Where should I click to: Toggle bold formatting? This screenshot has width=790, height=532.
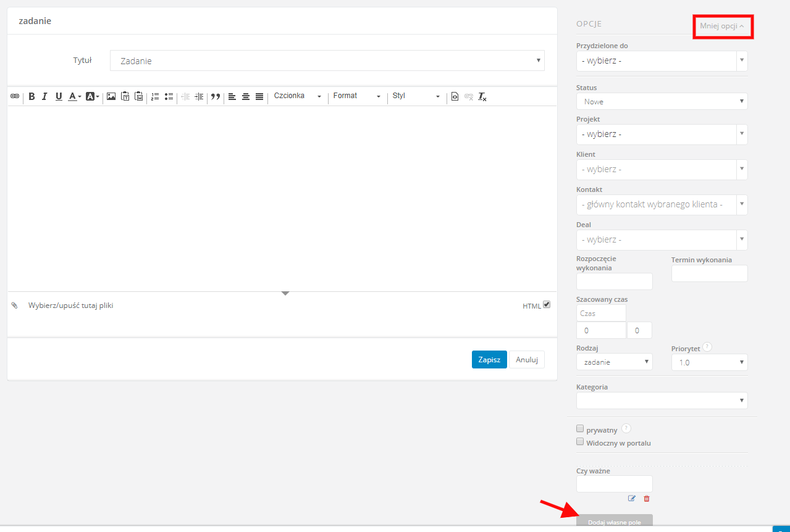(x=32, y=96)
